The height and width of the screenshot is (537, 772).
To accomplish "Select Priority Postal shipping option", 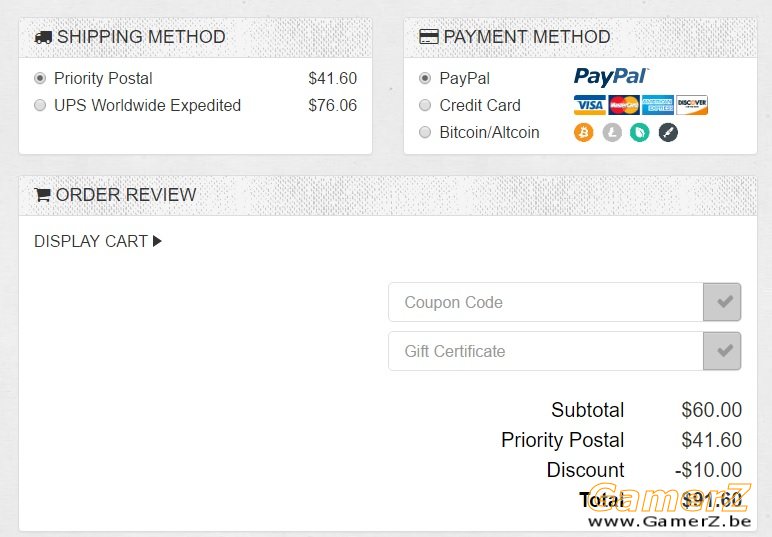I will point(40,78).
